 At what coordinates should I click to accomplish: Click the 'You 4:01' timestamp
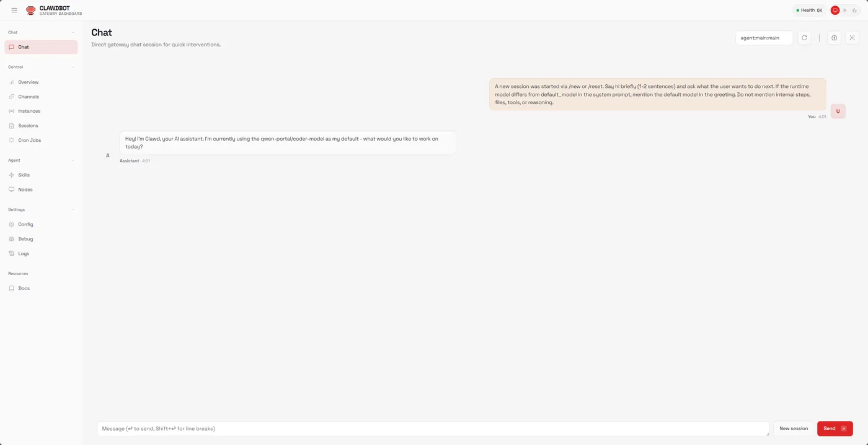[817, 117]
